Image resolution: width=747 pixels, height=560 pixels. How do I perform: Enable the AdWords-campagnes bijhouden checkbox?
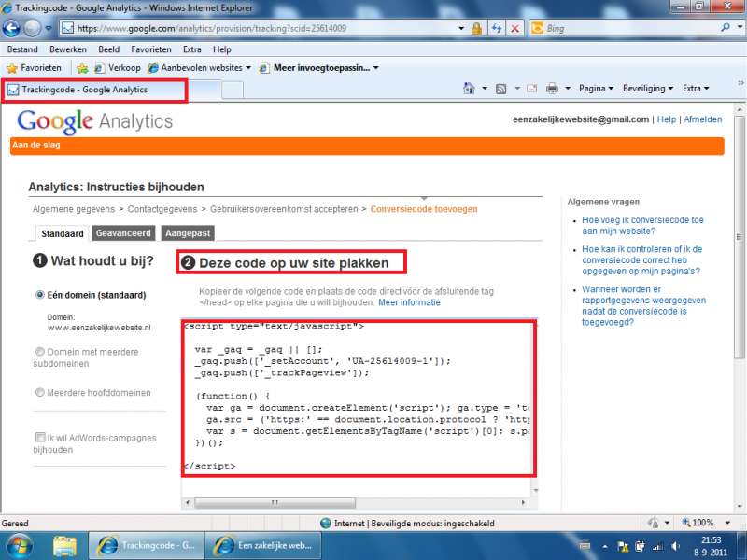[x=40, y=437]
